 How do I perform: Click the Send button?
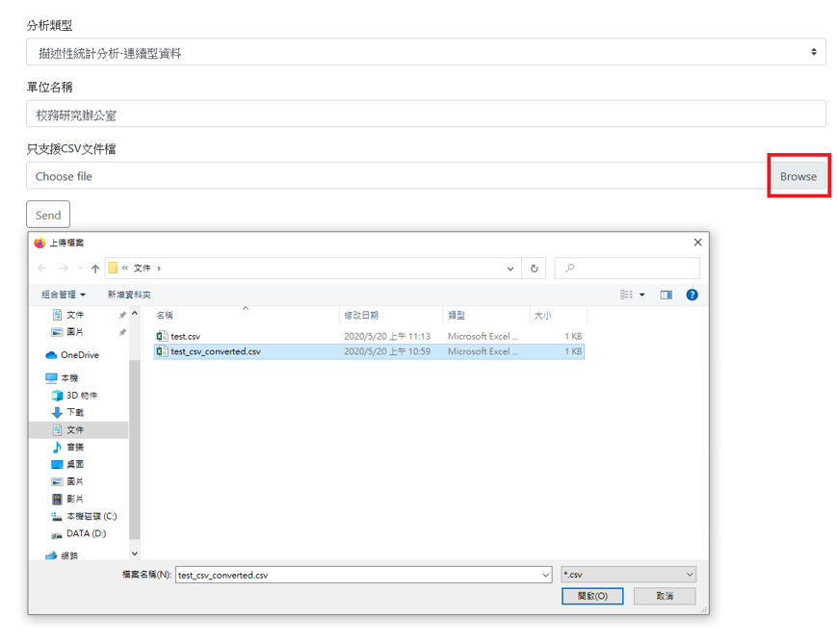pos(48,215)
